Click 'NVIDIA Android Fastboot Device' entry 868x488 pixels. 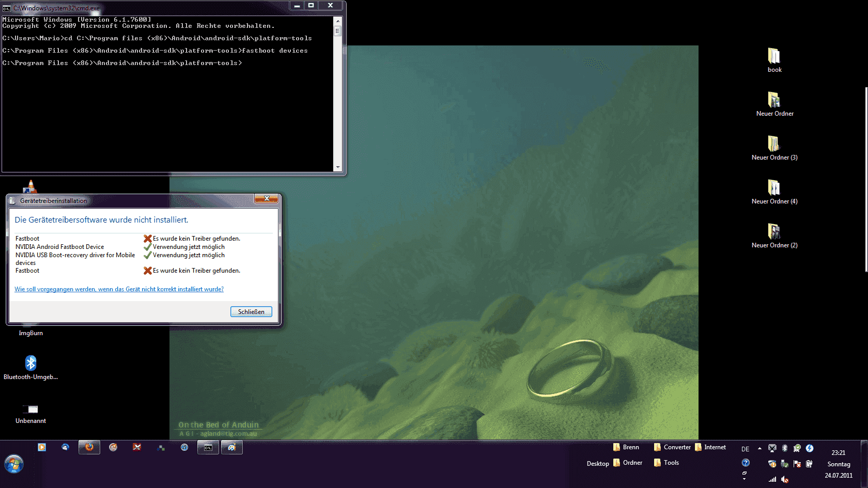click(59, 247)
